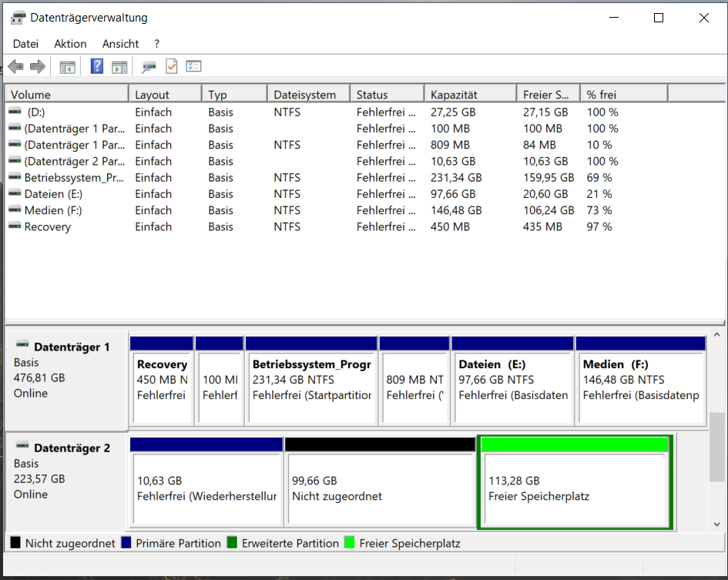This screenshot has width=728, height=580.
Task: Click the Back arrow toolbar icon
Action: pos(15,66)
